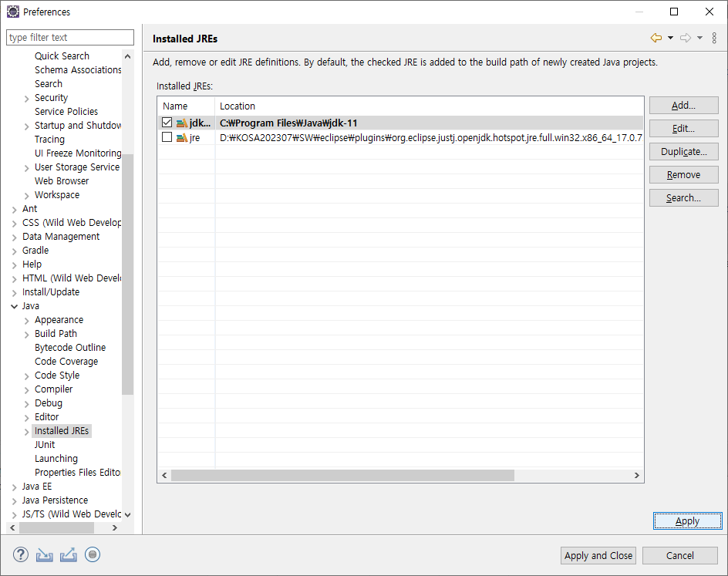Screen dimensions: 728x576
Task: Focus the type filter text field
Action: 70,38
